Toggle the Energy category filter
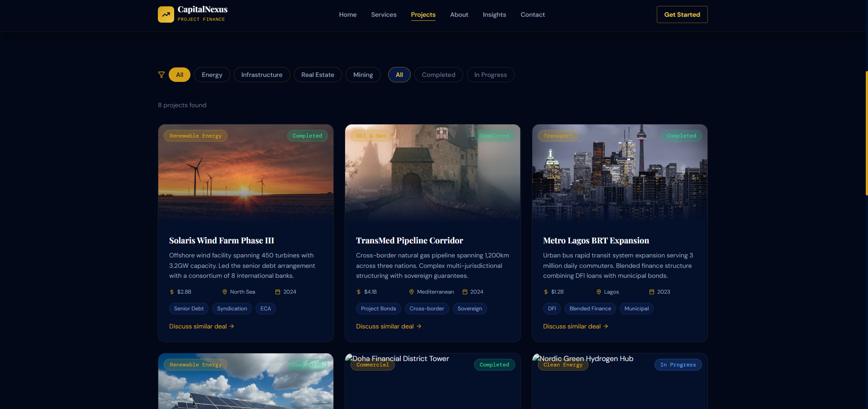The width and height of the screenshot is (868, 409). [x=212, y=75]
